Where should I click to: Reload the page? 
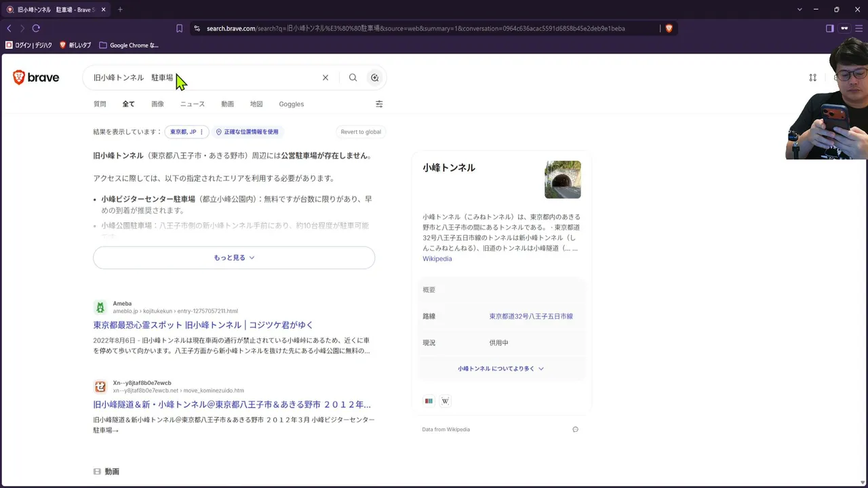36,28
